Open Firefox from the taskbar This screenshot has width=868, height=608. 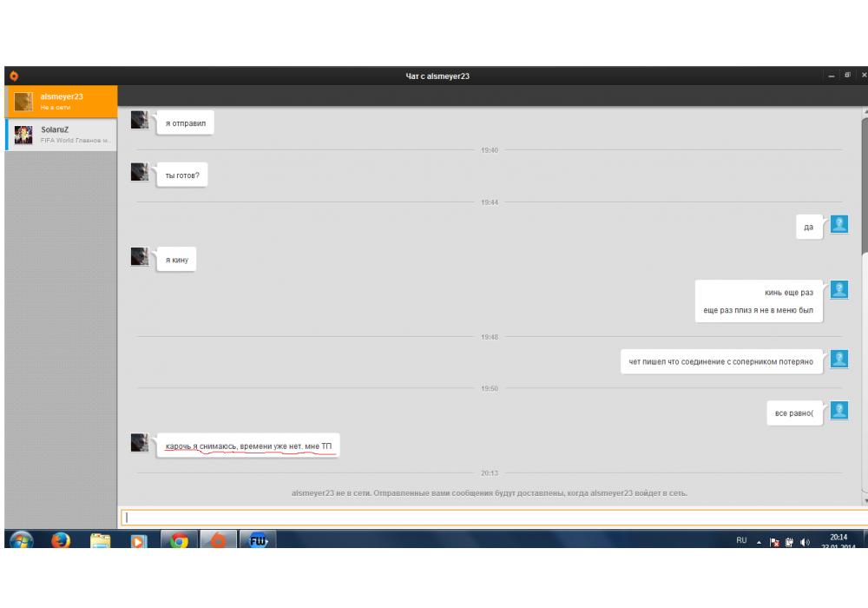[x=61, y=539]
